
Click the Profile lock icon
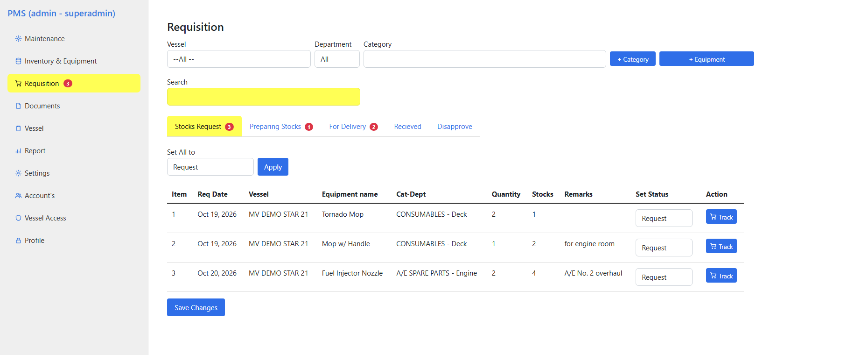click(18, 241)
